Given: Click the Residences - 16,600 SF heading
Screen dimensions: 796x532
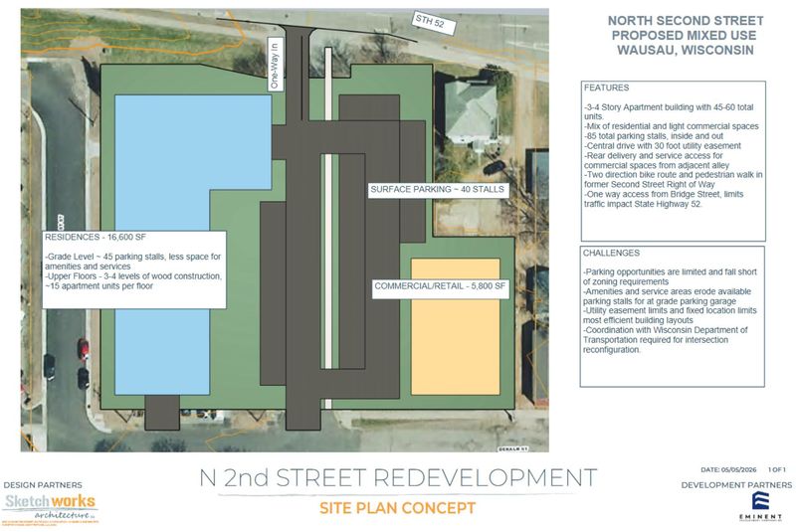Looking at the screenshot, I should (x=96, y=237).
